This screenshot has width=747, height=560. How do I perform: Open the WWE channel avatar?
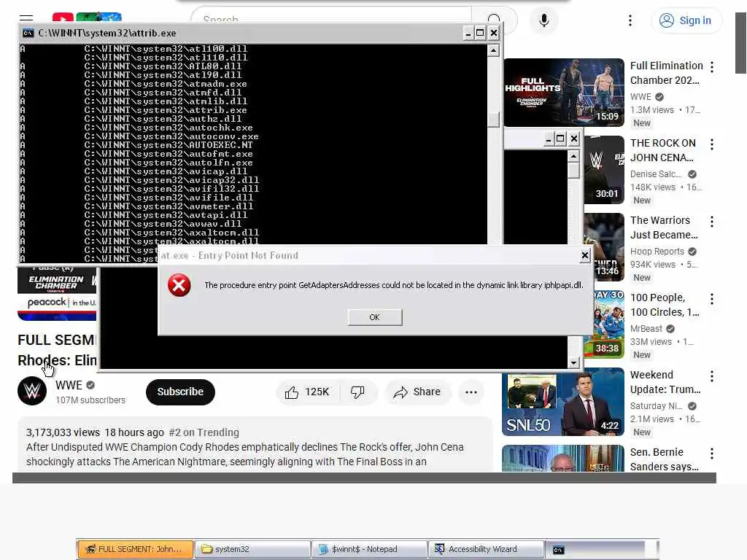coord(32,391)
